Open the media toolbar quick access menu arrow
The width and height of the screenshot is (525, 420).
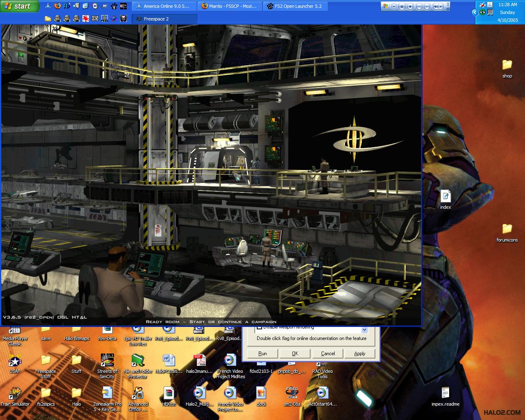(395, 6)
